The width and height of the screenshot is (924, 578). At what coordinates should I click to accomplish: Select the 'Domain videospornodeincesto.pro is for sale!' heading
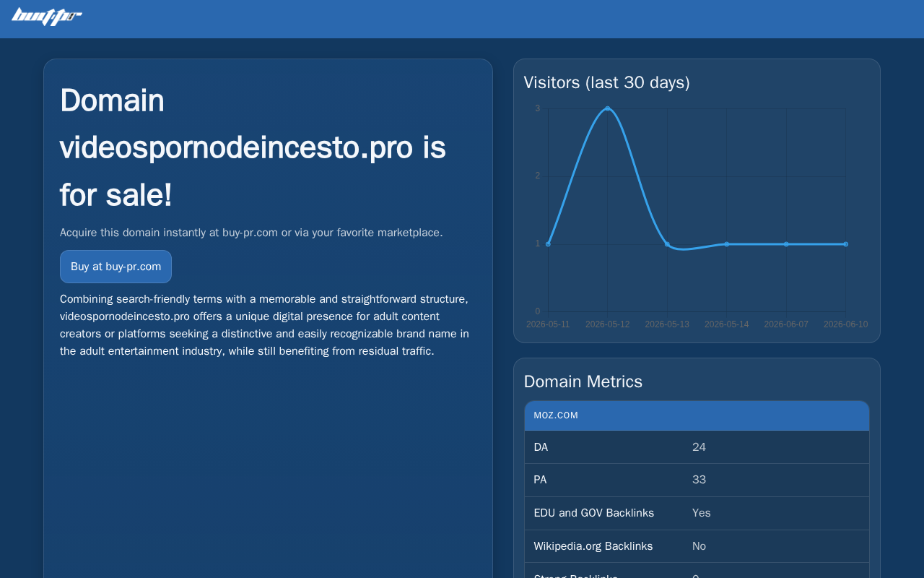tap(253, 147)
